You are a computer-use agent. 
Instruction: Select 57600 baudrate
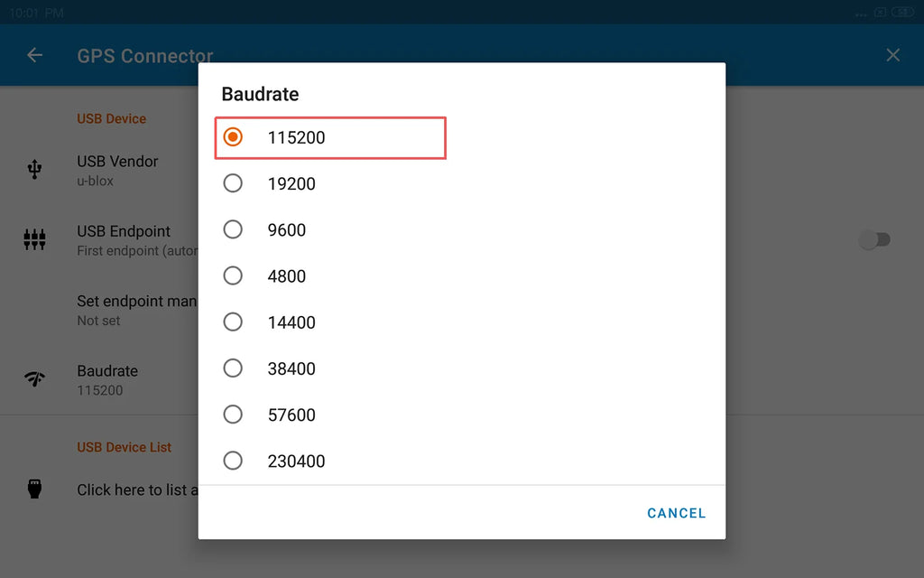[x=461, y=415]
